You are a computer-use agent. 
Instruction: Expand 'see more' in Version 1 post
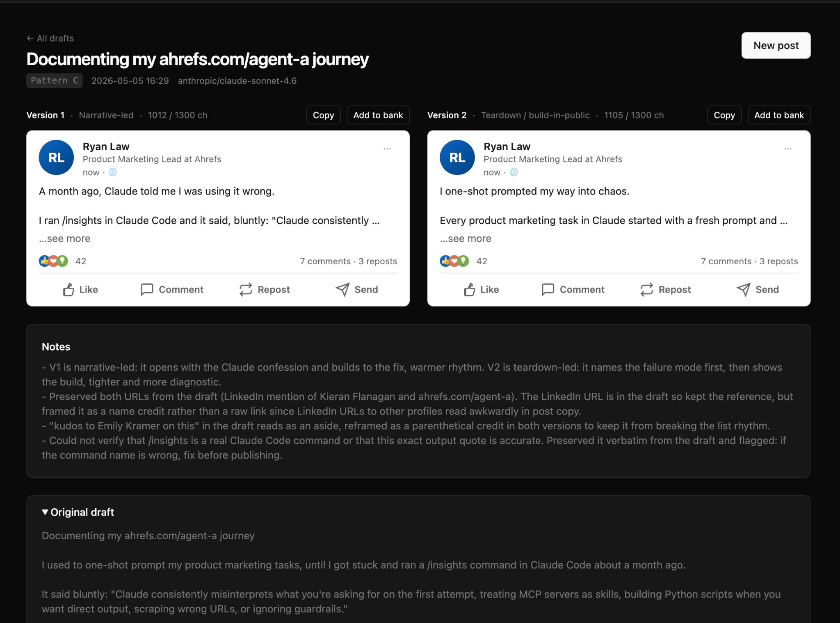64,238
